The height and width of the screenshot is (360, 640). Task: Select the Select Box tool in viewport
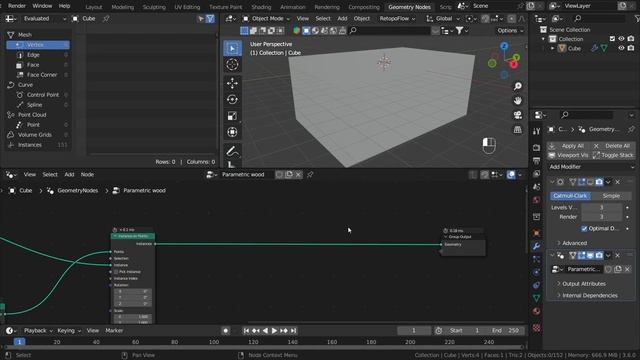click(232, 49)
